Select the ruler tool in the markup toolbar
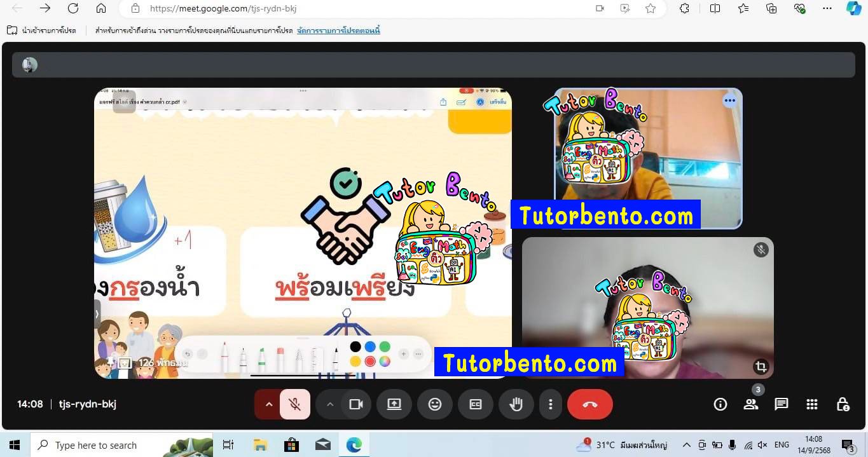The width and height of the screenshot is (868, 457). pos(317,359)
